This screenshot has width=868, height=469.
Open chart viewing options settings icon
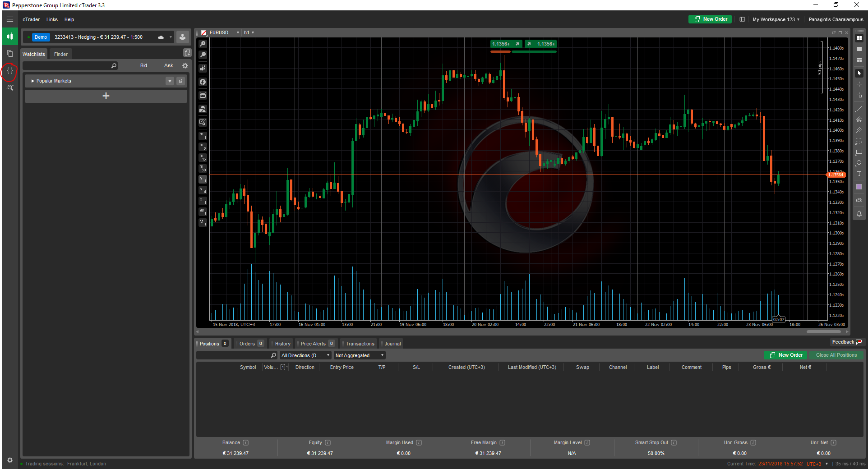203,122
